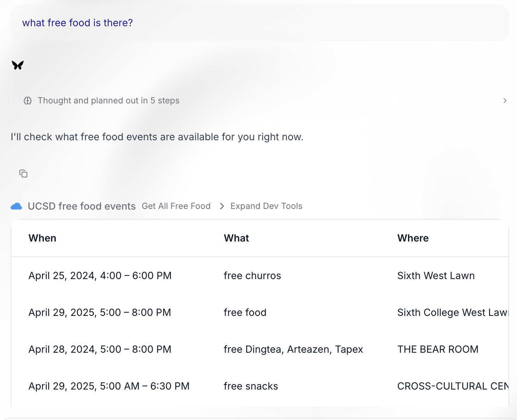Click the blue cloud tool icon
Viewport: 517px width, 420px height.
pyautogui.click(x=16, y=206)
